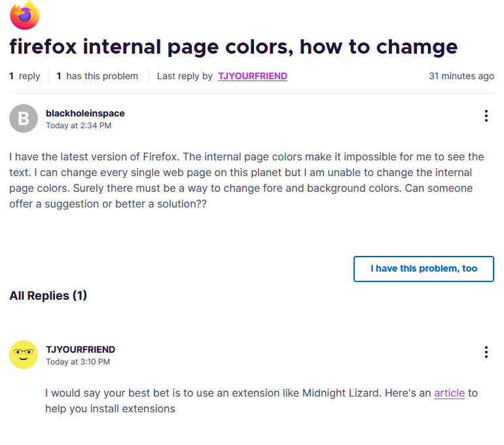Follow the "article" link in the reply
Screen dimensions: 504x445
click(x=449, y=393)
